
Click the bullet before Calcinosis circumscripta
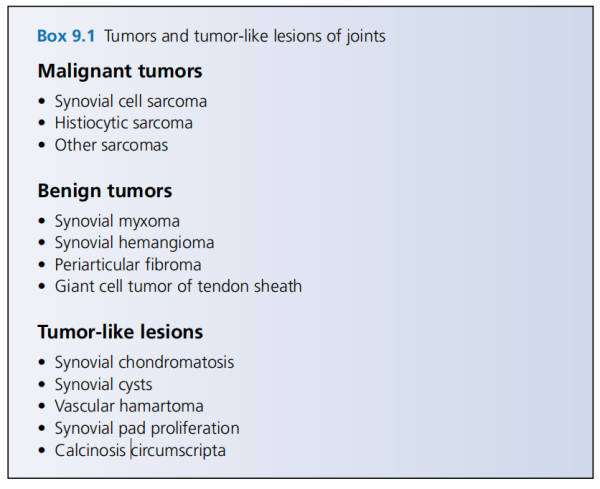point(42,451)
